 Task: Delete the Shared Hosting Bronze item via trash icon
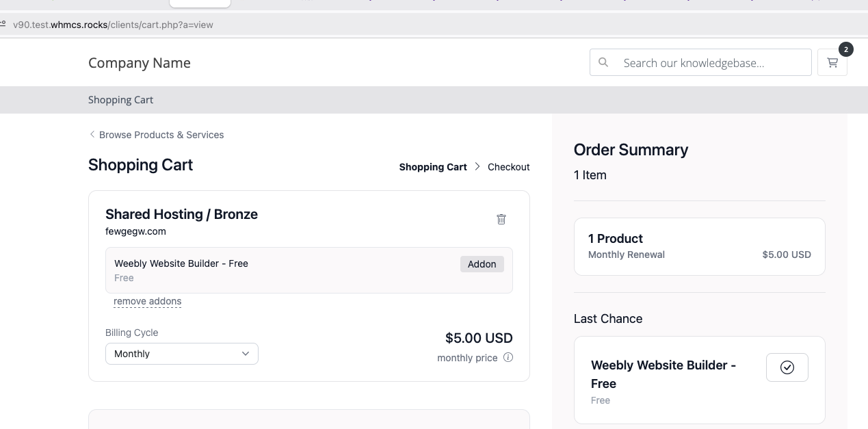pyautogui.click(x=501, y=219)
